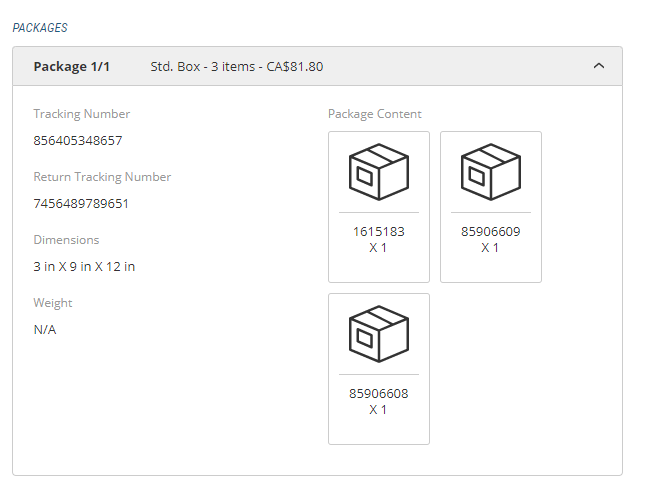Click the Dimensions label

point(66,240)
